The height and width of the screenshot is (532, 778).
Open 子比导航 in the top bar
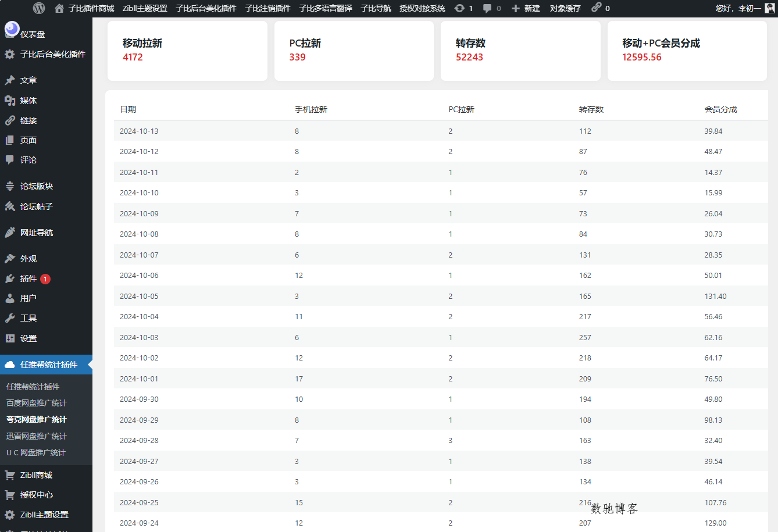point(376,8)
